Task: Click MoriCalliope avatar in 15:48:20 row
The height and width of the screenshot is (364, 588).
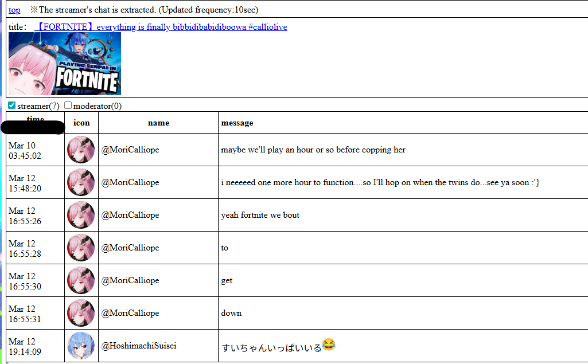Action: click(81, 182)
